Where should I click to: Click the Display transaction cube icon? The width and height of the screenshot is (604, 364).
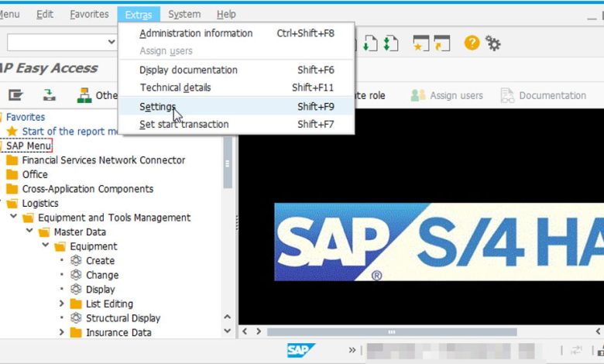[76, 289]
